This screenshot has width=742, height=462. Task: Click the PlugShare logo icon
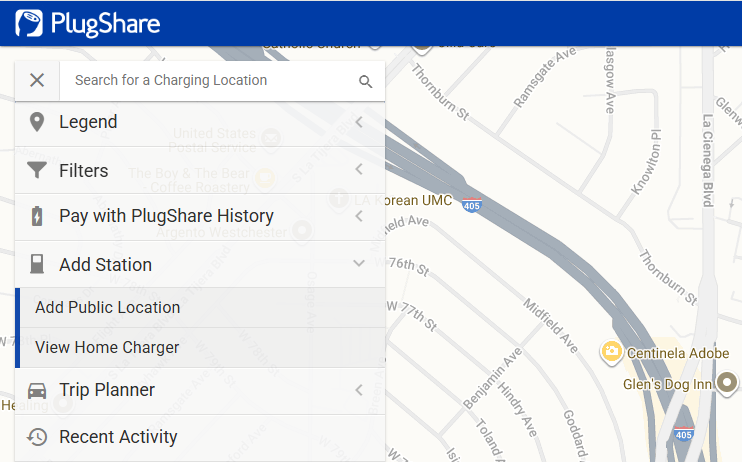click(x=29, y=23)
